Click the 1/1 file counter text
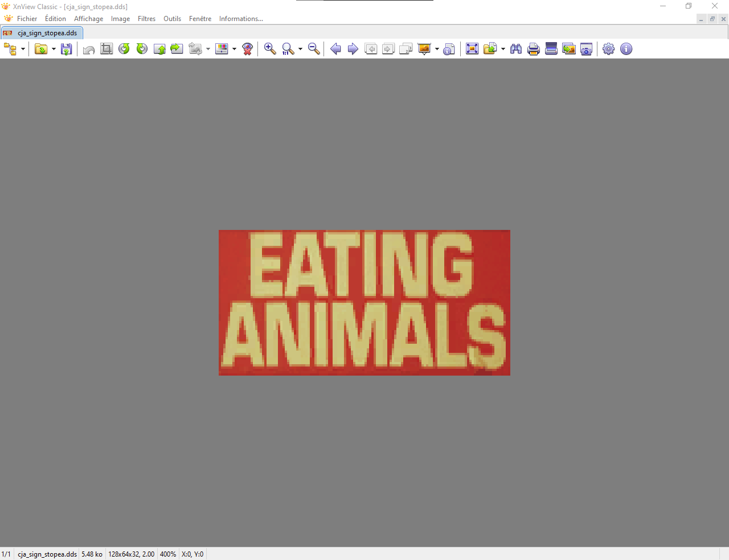This screenshot has width=729, height=560. pyautogui.click(x=6, y=554)
